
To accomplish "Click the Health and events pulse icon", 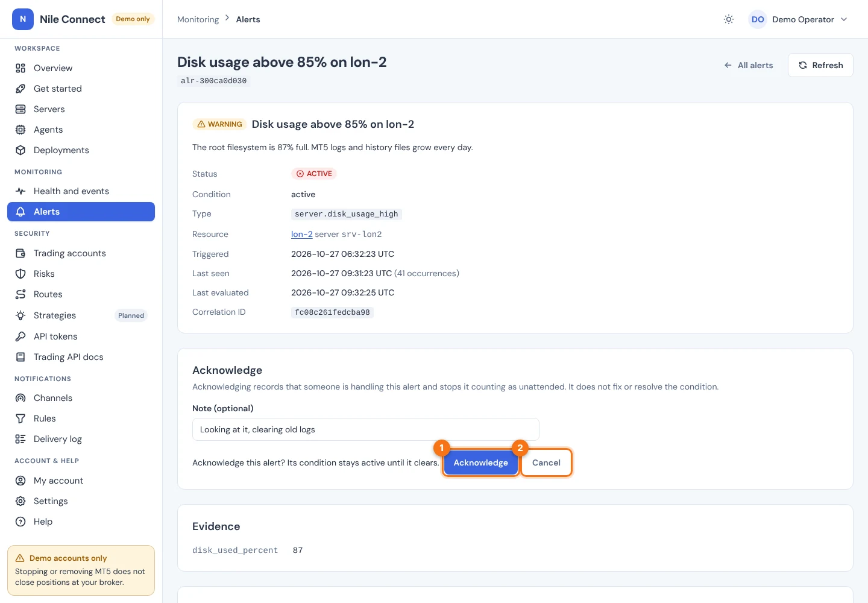I will pos(20,191).
